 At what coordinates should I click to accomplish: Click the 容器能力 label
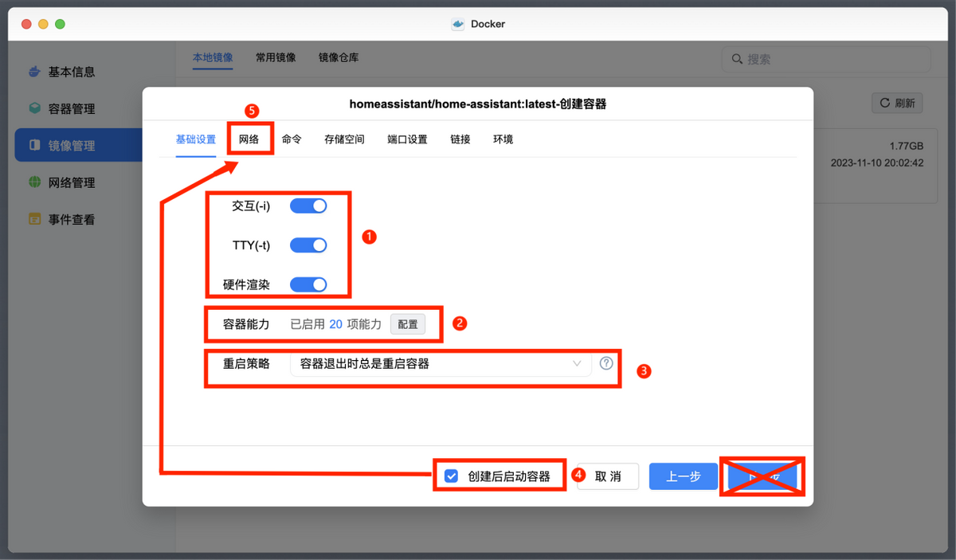pyautogui.click(x=246, y=325)
